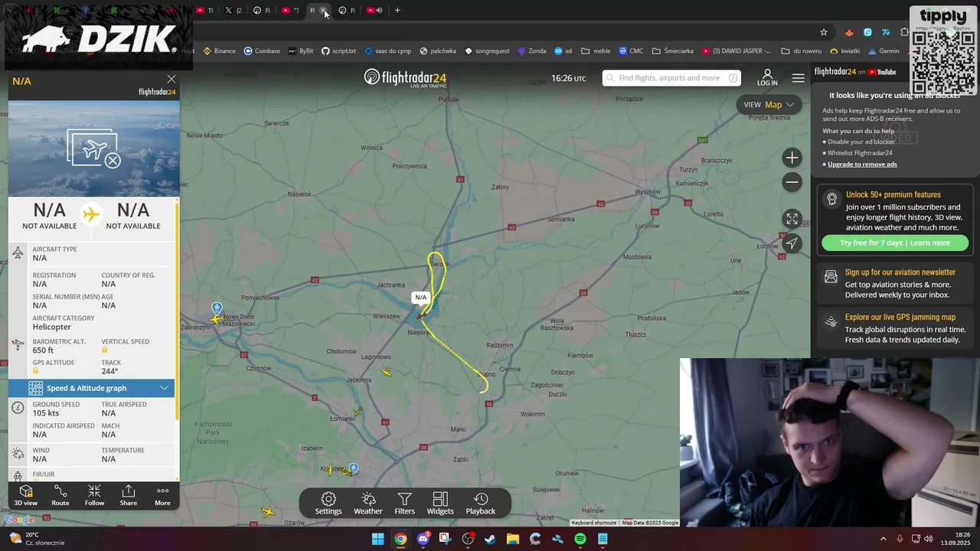The image size is (980, 551).
Task: Bookmark this page with the star icon
Action: (824, 32)
